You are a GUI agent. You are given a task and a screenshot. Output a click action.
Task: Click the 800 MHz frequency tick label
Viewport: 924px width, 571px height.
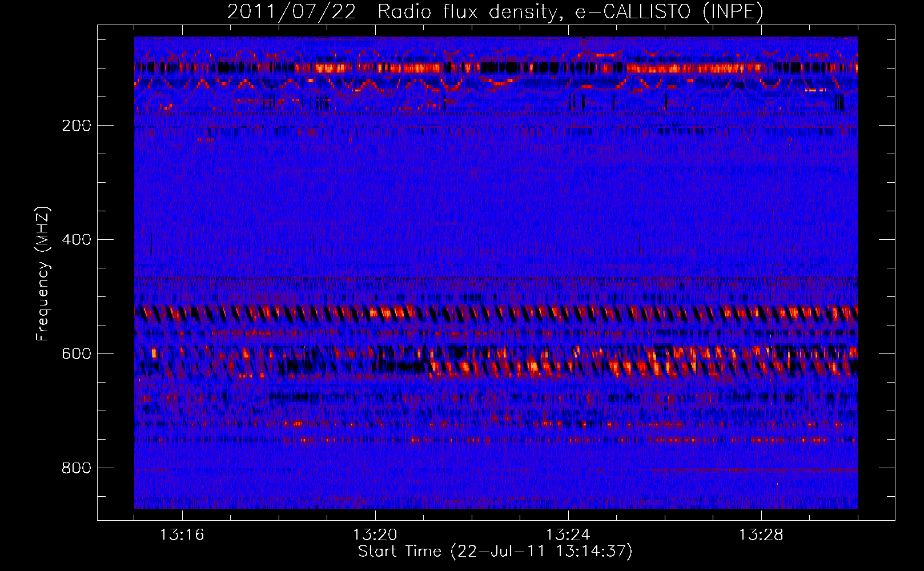tap(77, 468)
